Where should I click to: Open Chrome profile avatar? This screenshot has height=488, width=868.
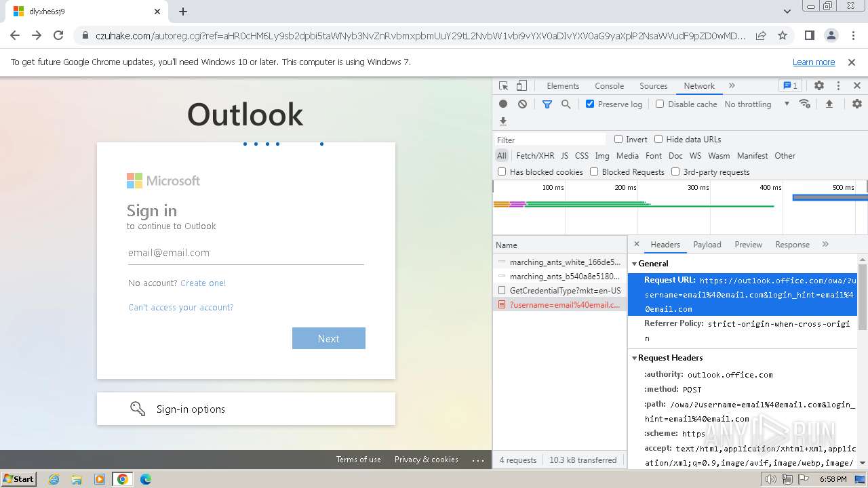click(x=831, y=35)
